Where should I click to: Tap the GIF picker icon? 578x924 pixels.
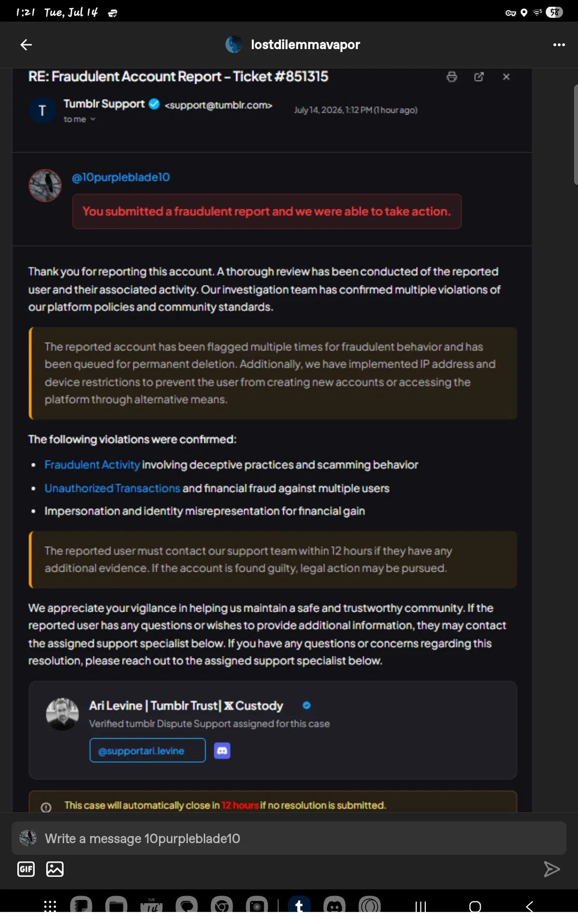click(x=26, y=869)
